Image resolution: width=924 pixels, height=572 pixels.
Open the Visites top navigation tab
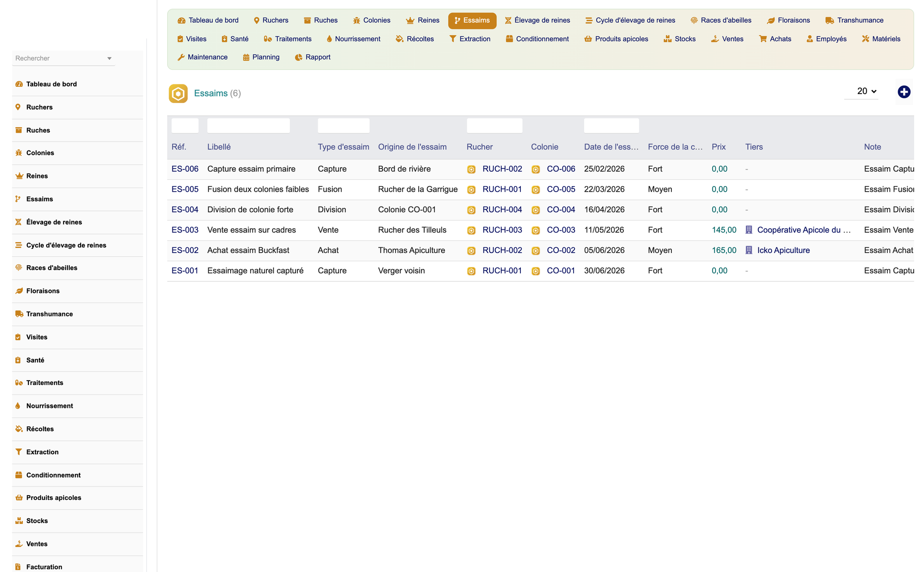(191, 39)
